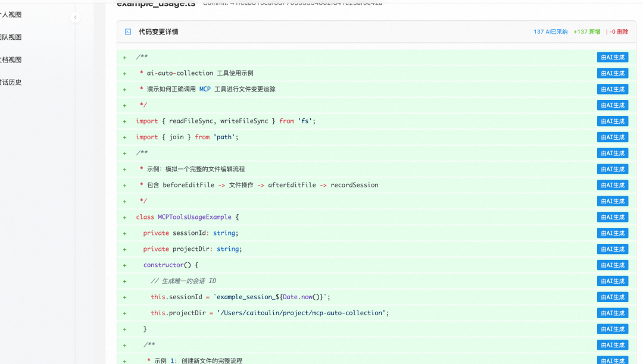The image size is (643, 364).
Task: Click 由AI生成 badge on this.projectDir line
Action: click(x=612, y=313)
